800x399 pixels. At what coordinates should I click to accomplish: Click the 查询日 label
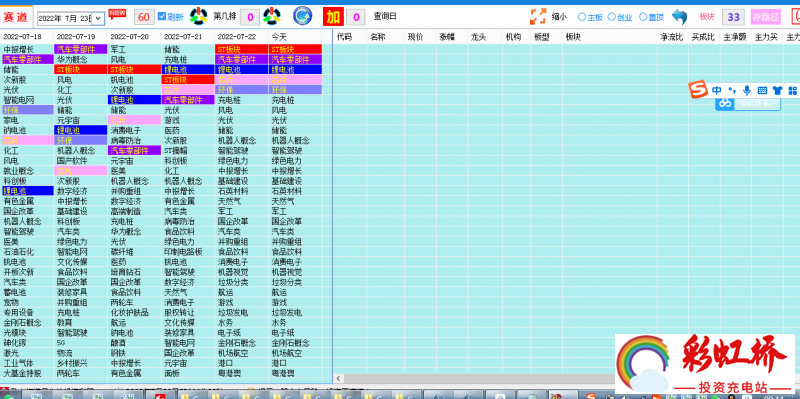[x=385, y=16]
